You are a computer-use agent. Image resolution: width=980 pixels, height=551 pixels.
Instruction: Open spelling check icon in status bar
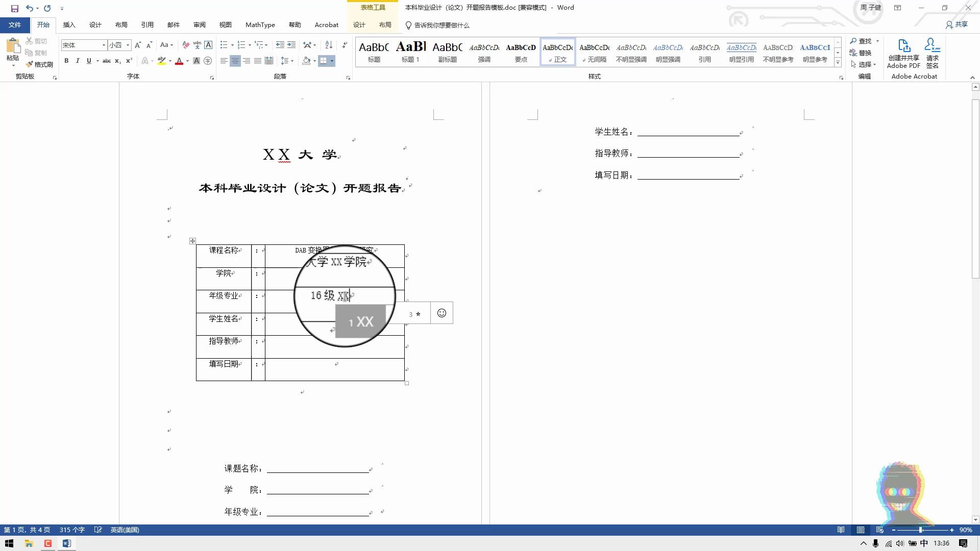point(98,530)
